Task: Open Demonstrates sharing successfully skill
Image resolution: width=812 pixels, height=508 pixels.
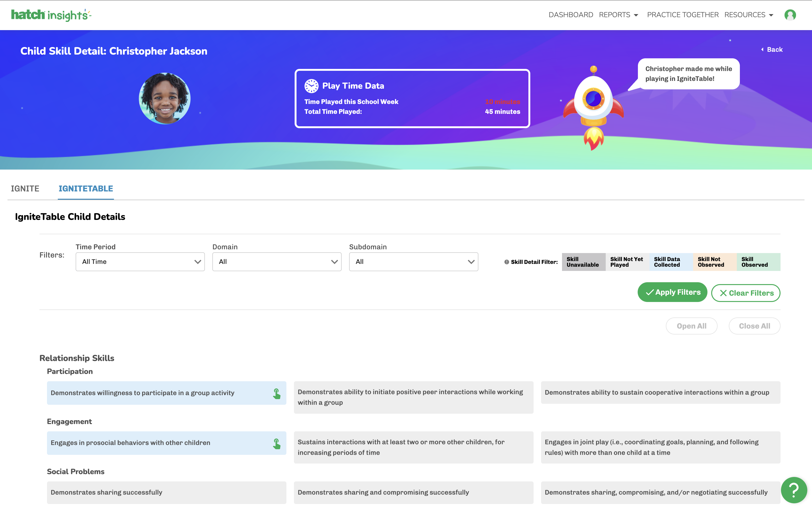Action: click(166, 492)
